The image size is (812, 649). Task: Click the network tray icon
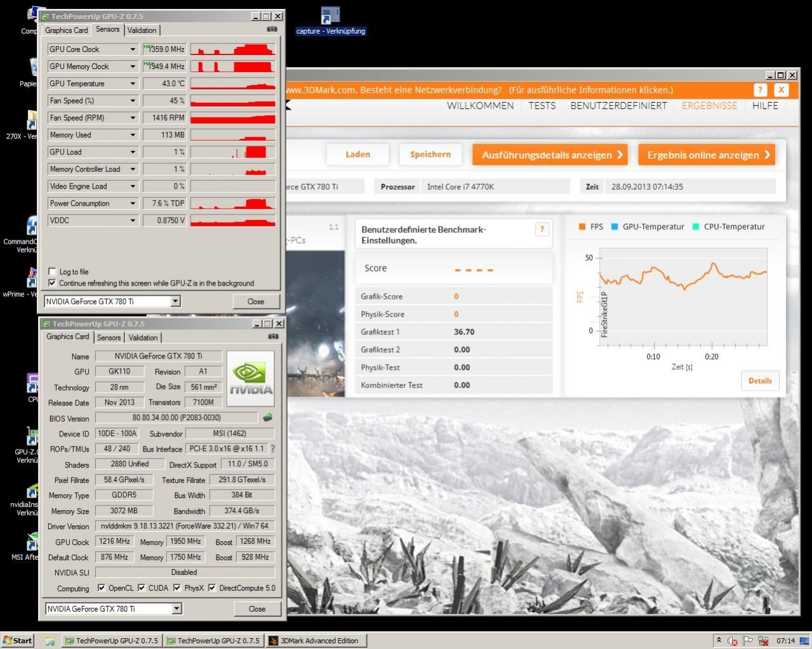pos(763,641)
